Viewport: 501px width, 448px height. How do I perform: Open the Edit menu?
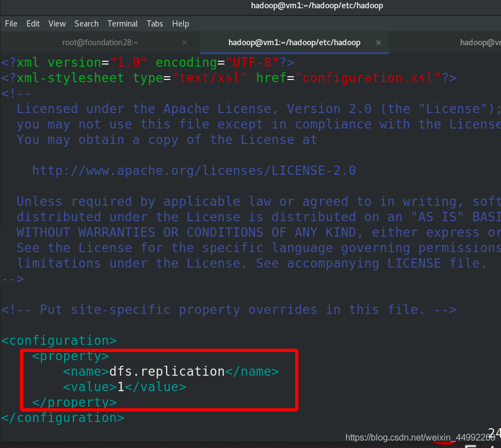[33, 24]
